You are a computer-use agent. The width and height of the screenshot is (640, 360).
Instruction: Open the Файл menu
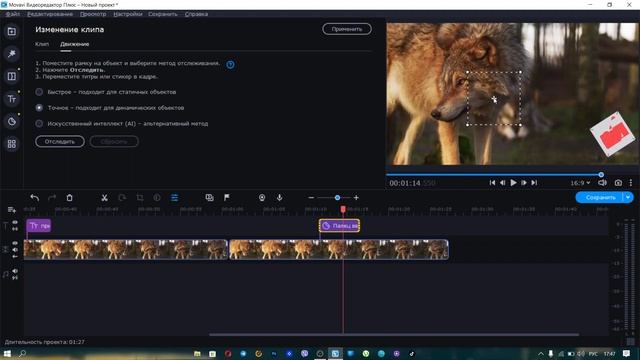pyautogui.click(x=13, y=14)
